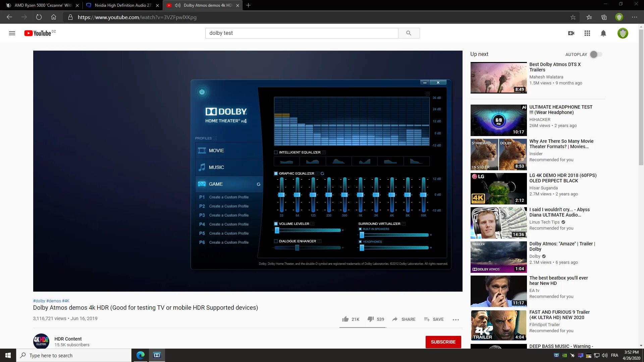Open Microsoft Edge from the taskbar
The height and width of the screenshot is (362, 644).
click(x=141, y=355)
